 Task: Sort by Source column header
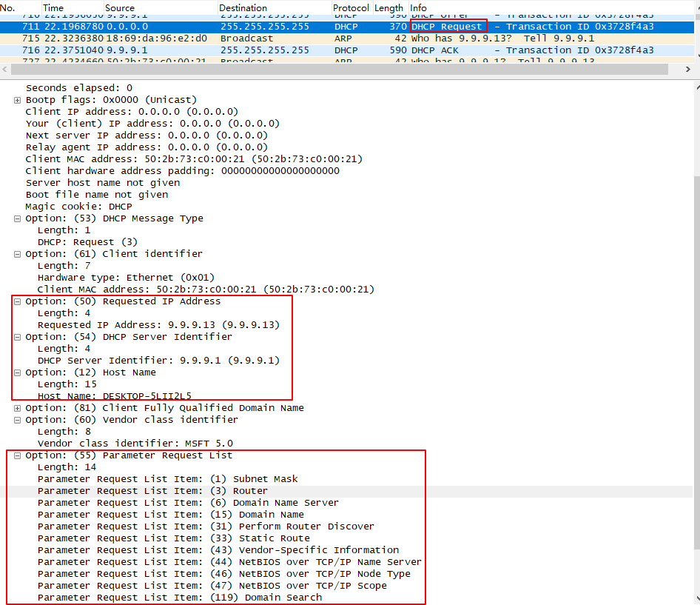(x=161, y=7)
